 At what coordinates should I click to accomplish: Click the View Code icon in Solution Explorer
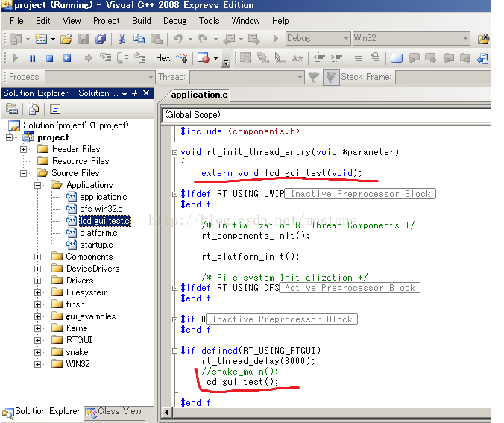pyautogui.click(x=55, y=110)
